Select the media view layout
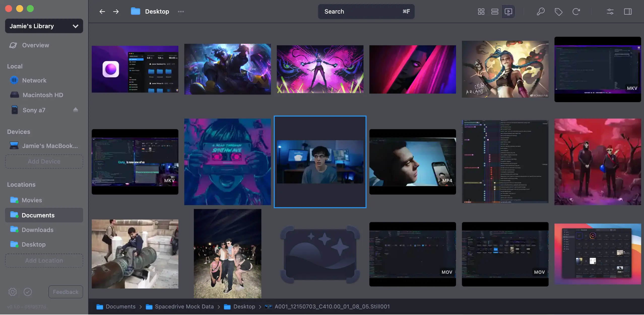 (508, 12)
